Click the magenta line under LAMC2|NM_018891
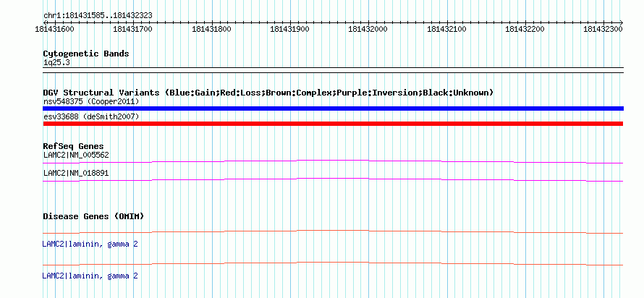The width and height of the screenshot is (644, 298). click(x=333, y=179)
